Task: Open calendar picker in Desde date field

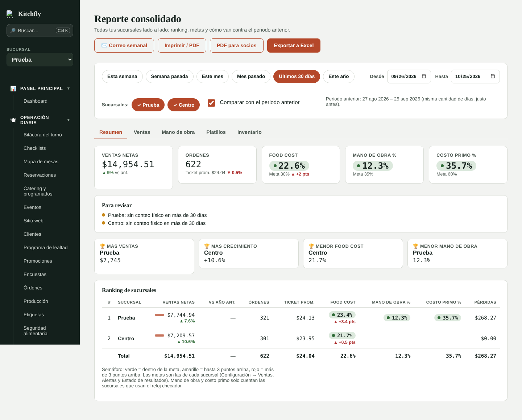Action: (424, 77)
